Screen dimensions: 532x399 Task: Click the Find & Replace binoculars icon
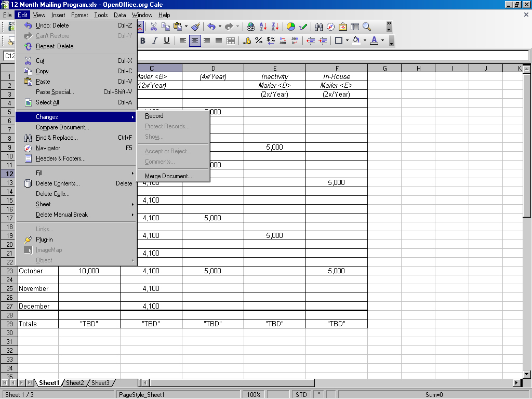coord(319,26)
